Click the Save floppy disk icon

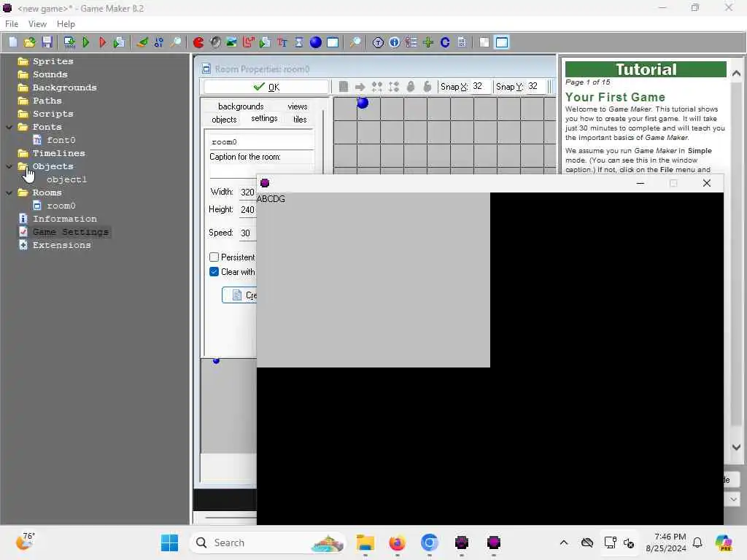47,42
